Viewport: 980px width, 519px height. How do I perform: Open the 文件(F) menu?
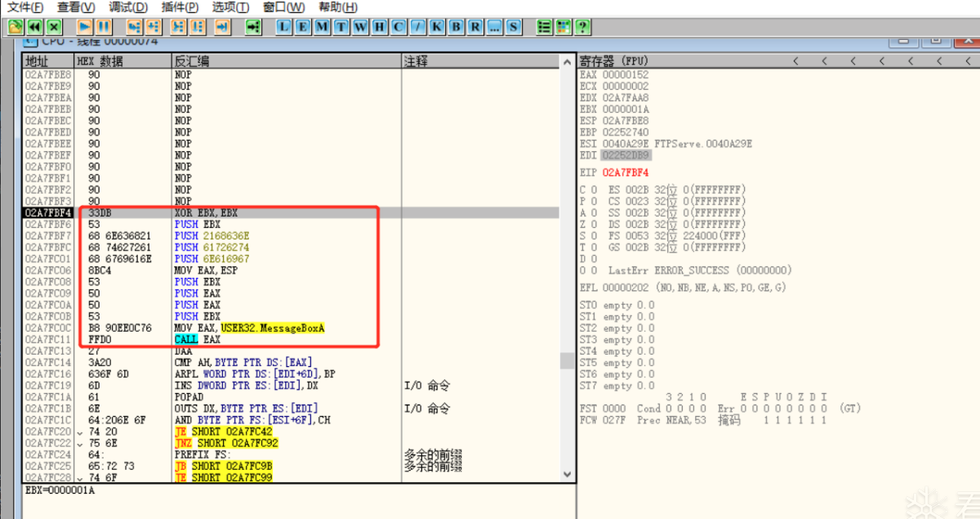point(25,7)
